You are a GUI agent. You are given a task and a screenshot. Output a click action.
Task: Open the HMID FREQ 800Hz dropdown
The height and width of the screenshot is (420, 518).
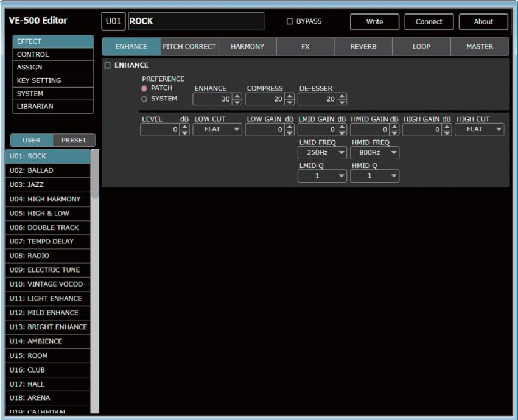coord(374,152)
